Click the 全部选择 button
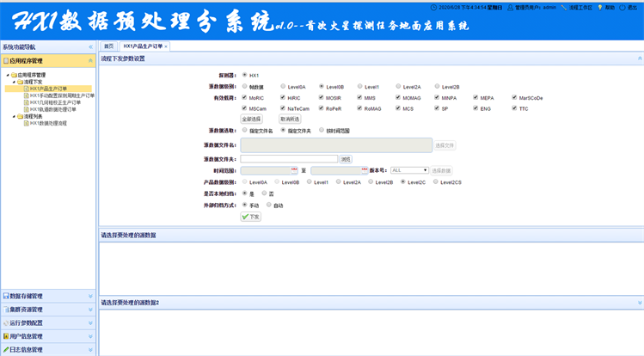The height and width of the screenshot is (356, 644). click(251, 120)
